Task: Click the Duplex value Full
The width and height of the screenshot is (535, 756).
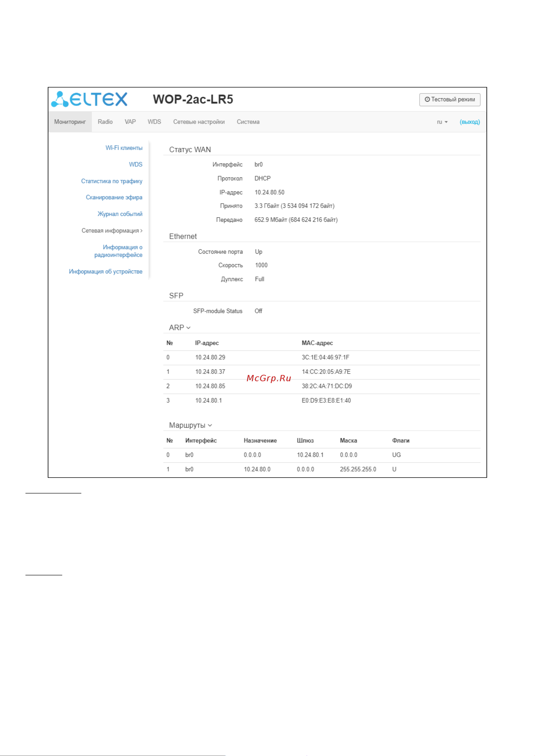Action: [x=260, y=279]
